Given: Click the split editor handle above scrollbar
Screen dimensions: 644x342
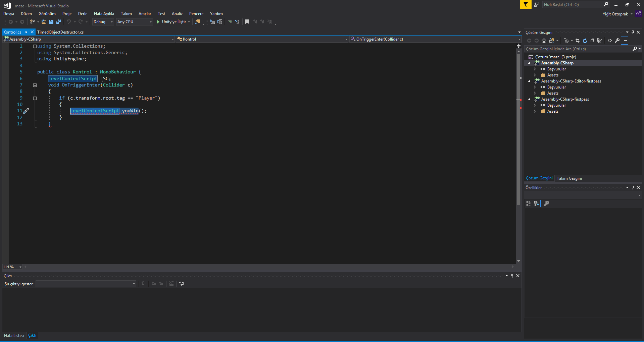Looking at the screenshot, I should (518, 46).
